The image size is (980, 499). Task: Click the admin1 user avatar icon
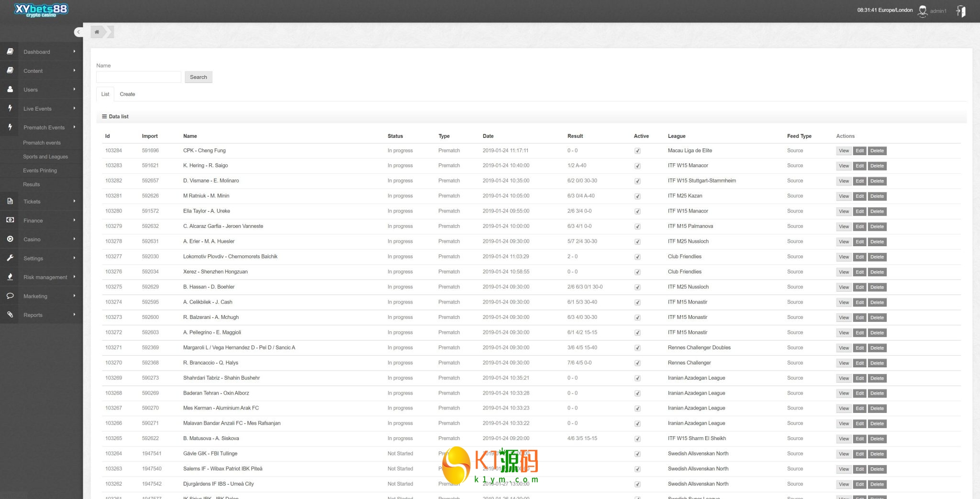tap(922, 11)
